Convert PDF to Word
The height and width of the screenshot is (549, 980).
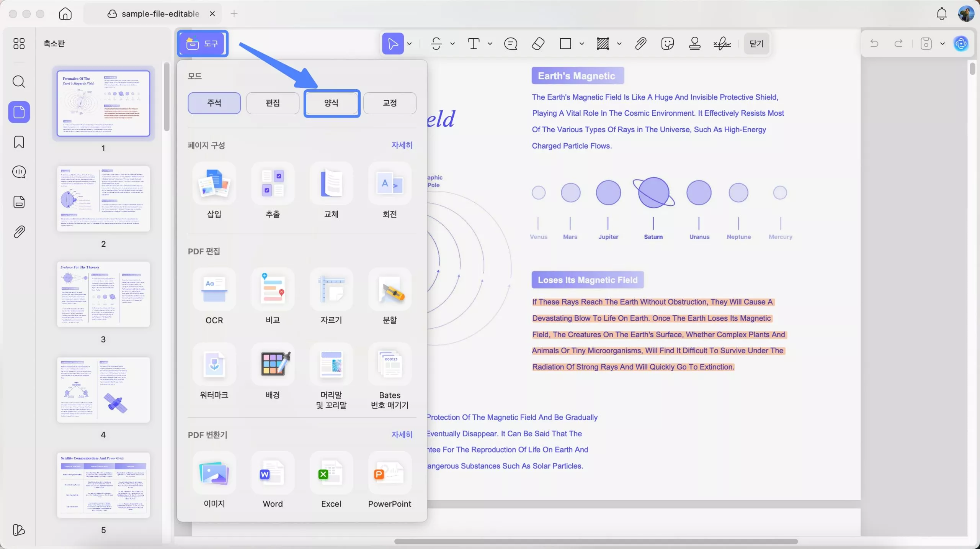click(273, 480)
